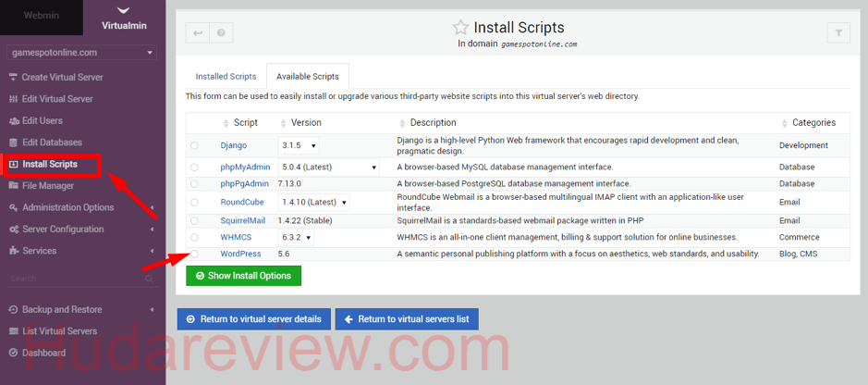Open the RoundCube script link

pos(242,202)
